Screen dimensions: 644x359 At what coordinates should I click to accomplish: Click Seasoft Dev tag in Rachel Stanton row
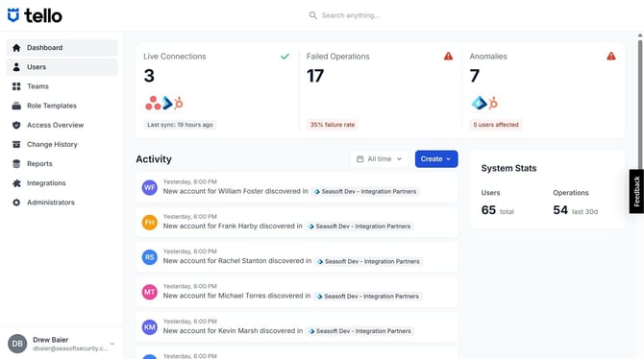pos(368,261)
